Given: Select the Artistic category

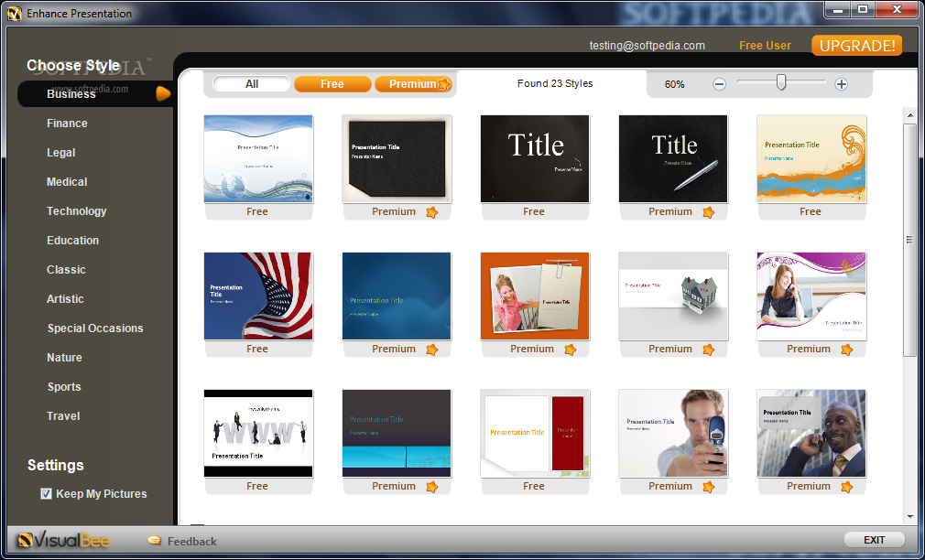Looking at the screenshot, I should click(x=65, y=299).
